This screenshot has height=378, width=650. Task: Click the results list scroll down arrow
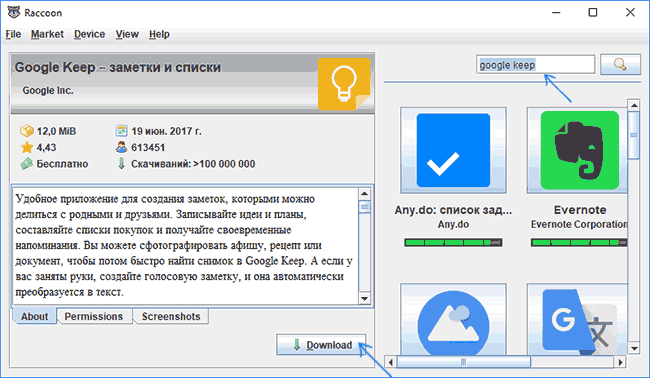634,348
